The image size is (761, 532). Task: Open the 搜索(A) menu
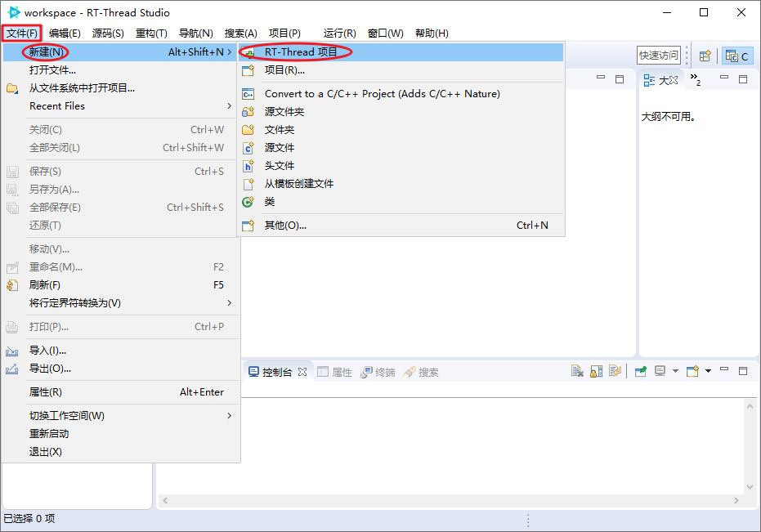[x=240, y=33]
